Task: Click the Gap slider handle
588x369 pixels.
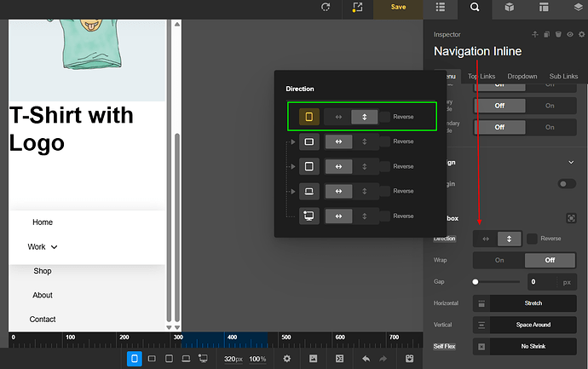Action: pyautogui.click(x=476, y=281)
